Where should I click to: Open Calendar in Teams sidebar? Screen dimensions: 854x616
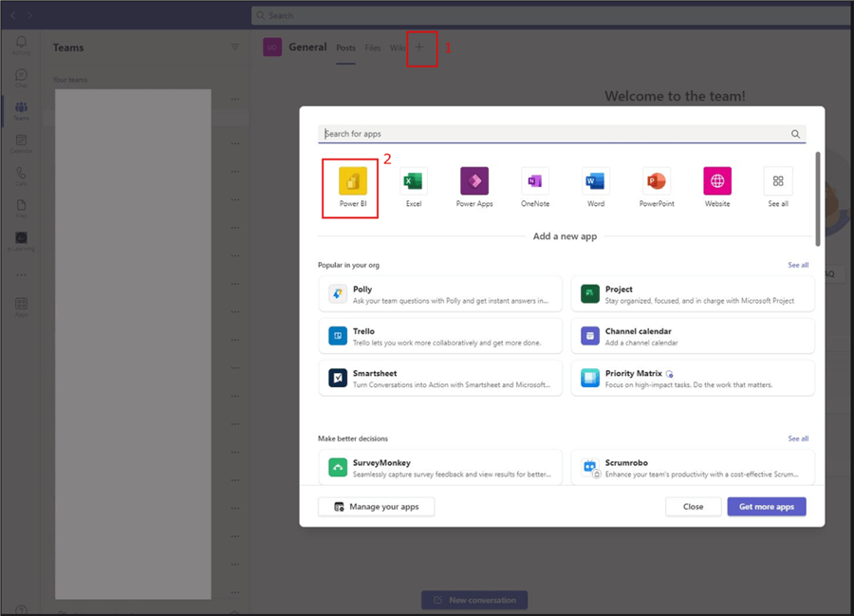(21, 143)
